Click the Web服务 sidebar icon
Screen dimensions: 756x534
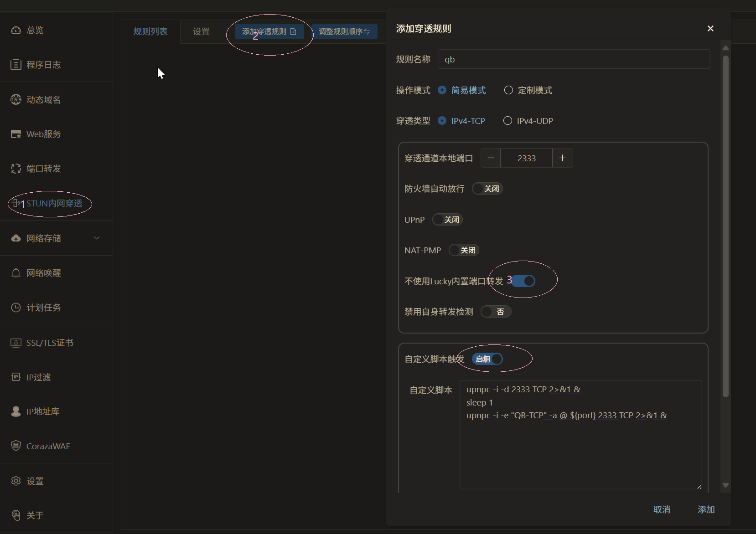(16, 134)
